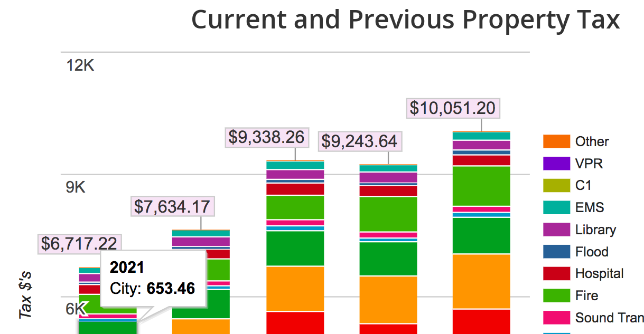Click the Fire legend label text
The width and height of the screenshot is (644, 334).
coord(586,295)
